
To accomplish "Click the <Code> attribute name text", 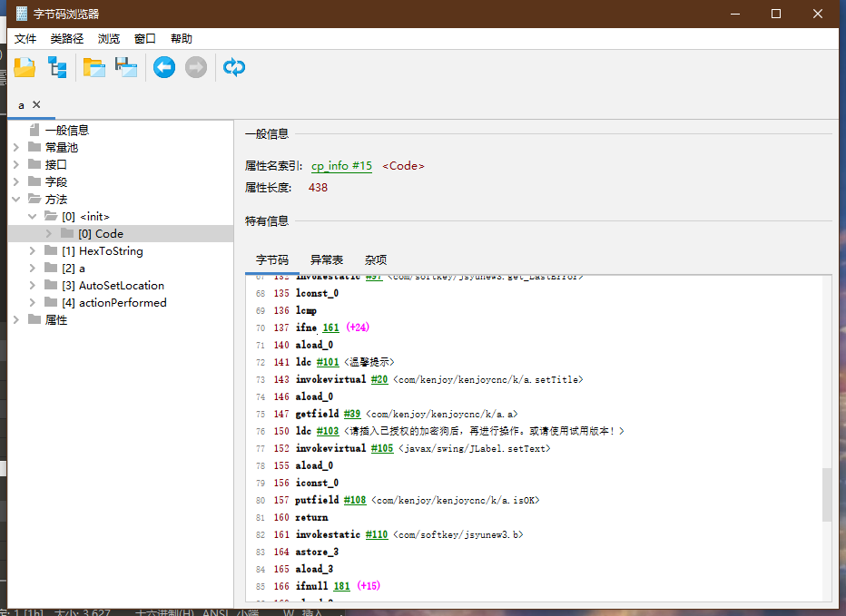I will click(x=403, y=166).
